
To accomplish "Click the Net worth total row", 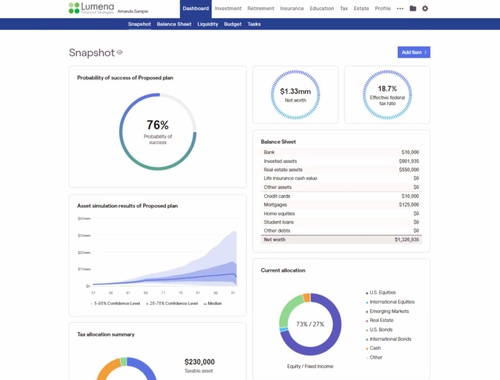I will click(x=341, y=240).
